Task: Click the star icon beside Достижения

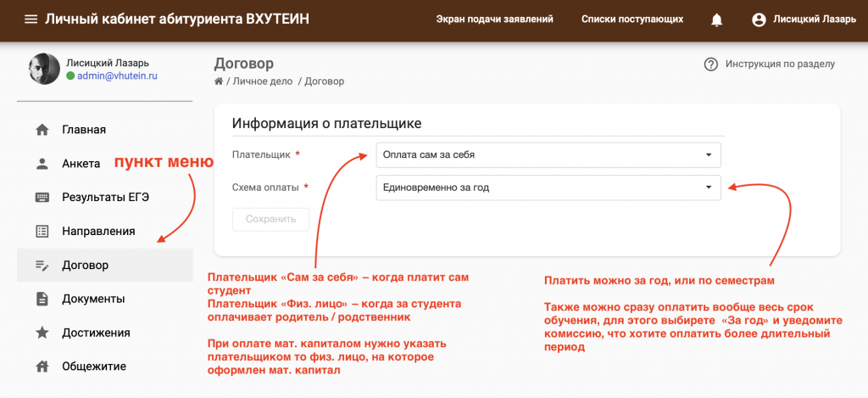Action: 42,334
